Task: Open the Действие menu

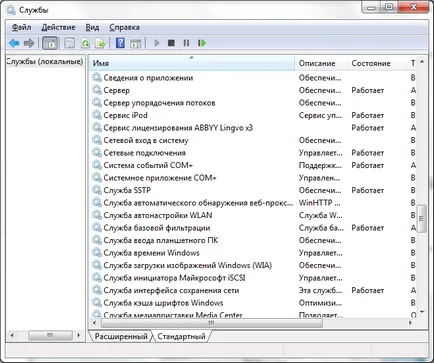Action: point(58,27)
